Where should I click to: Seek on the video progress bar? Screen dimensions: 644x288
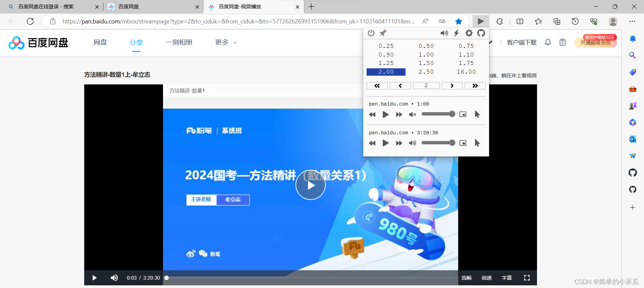(x=309, y=278)
